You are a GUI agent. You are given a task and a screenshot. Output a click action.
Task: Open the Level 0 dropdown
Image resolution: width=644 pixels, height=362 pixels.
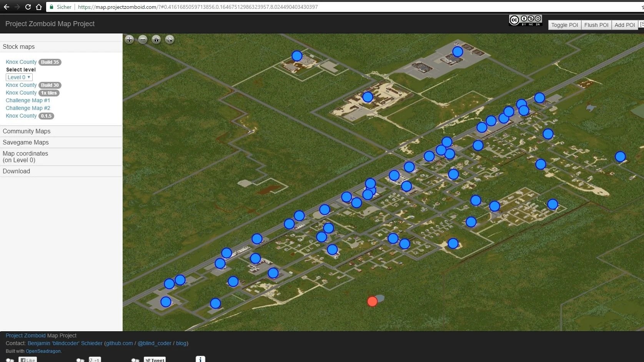[x=18, y=77]
